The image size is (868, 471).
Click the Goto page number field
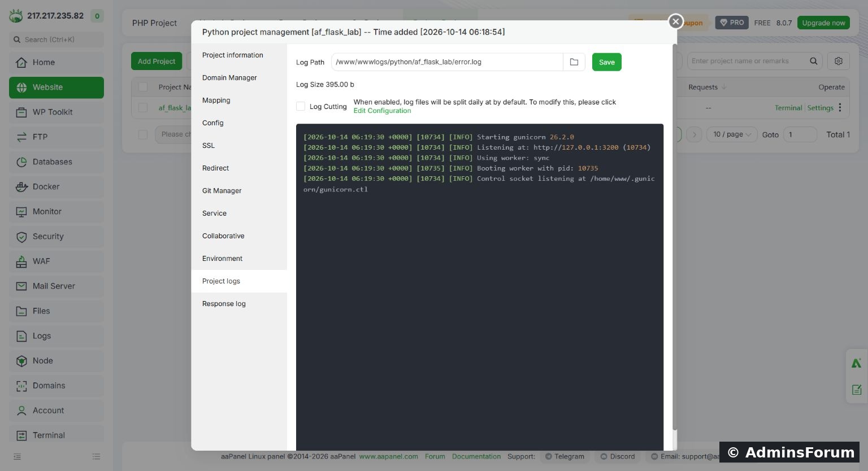tap(800, 134)
